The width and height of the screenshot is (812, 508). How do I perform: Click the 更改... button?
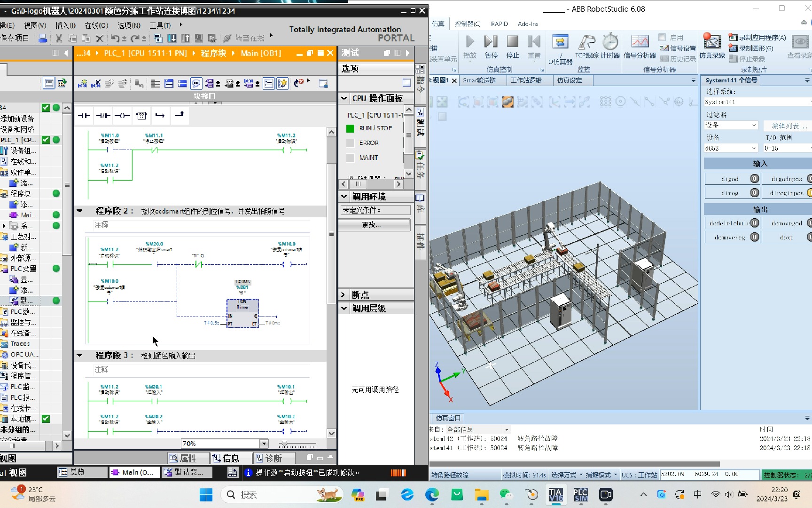(375, 225)
